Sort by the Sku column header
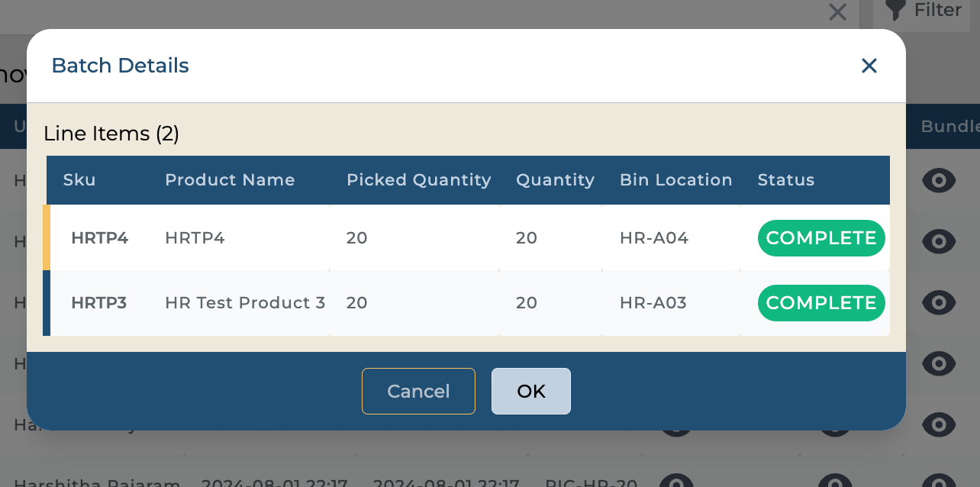 (79, 180)
